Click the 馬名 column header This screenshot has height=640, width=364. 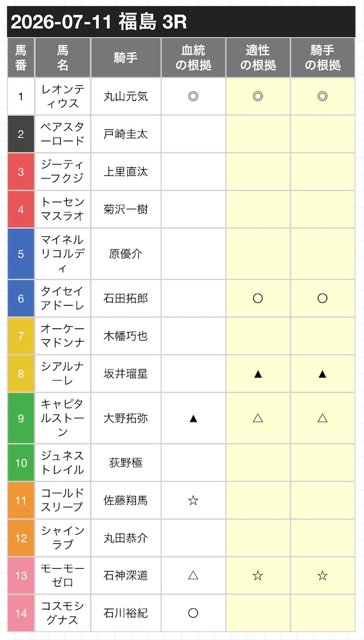(63, 58)
